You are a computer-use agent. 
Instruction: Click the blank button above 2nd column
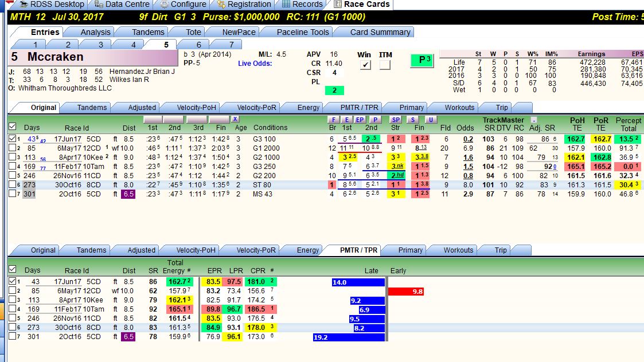click(173, 120)
